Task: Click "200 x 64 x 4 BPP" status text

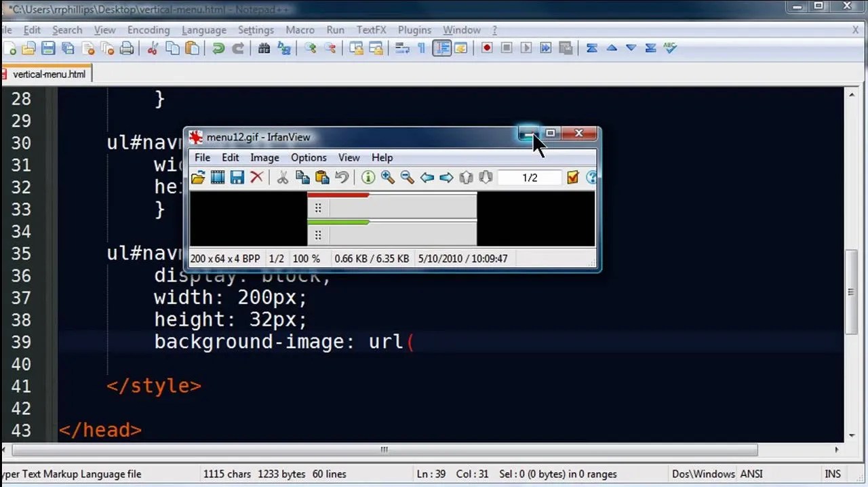Action: tap(225, 258)
